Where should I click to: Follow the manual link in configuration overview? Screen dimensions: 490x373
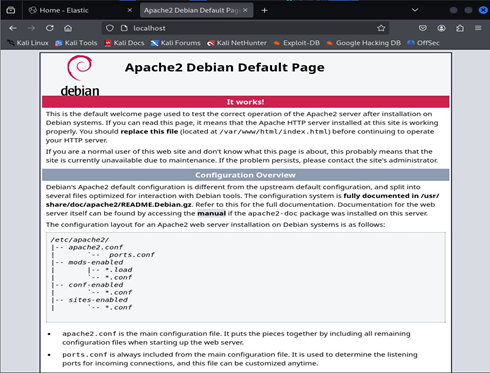pos(211,213)
